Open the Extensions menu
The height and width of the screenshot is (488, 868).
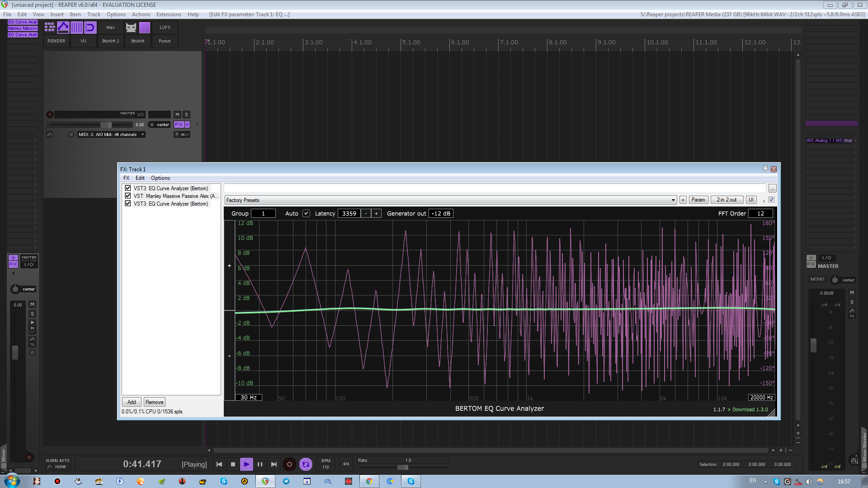169,14
